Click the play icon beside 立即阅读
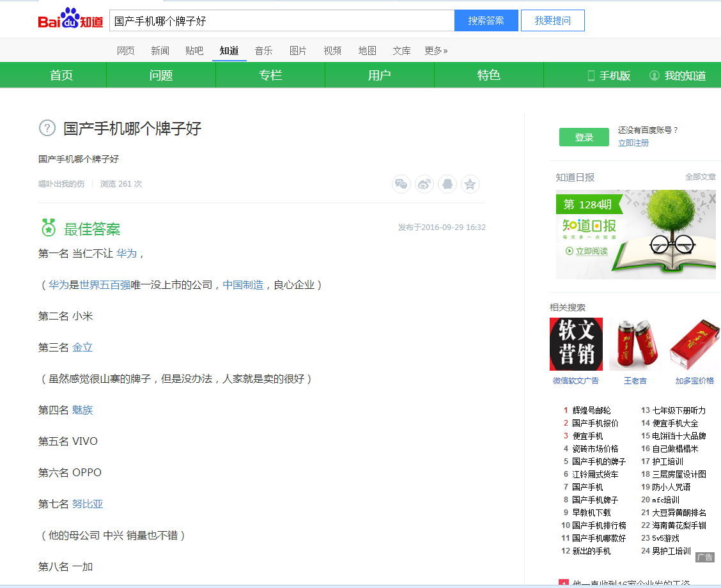 570,251
